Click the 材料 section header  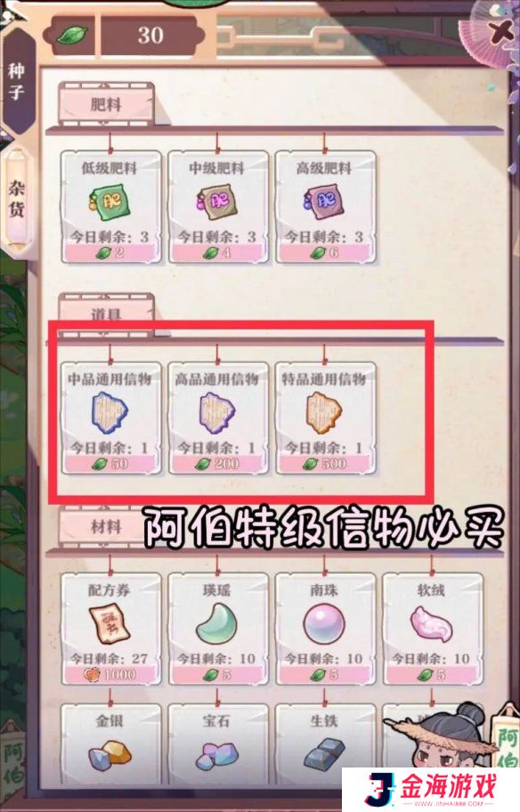pyautogui.click(x=106, y=527)
